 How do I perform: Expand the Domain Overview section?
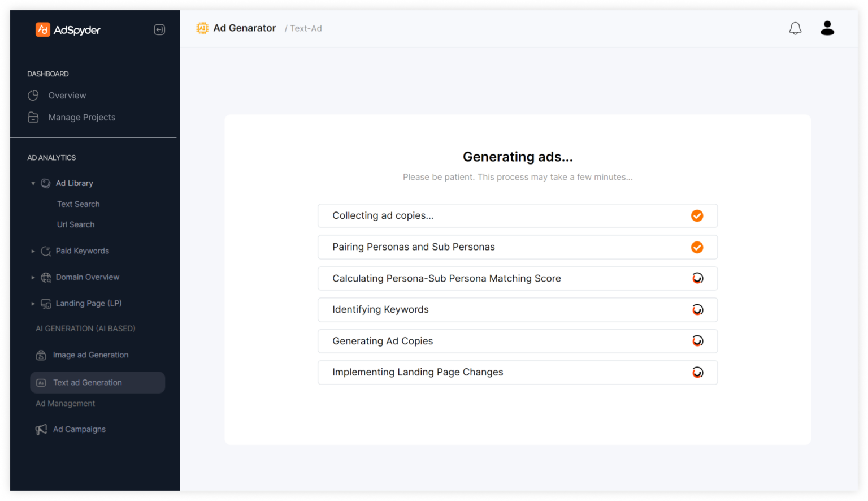pyautogui.click(x=33, y=277)
